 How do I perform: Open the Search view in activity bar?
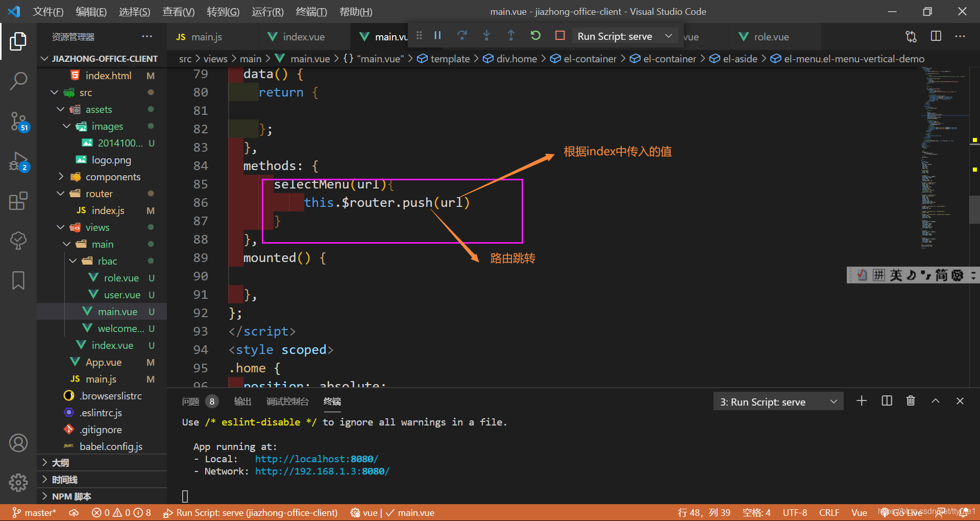[x=18, y=81]
